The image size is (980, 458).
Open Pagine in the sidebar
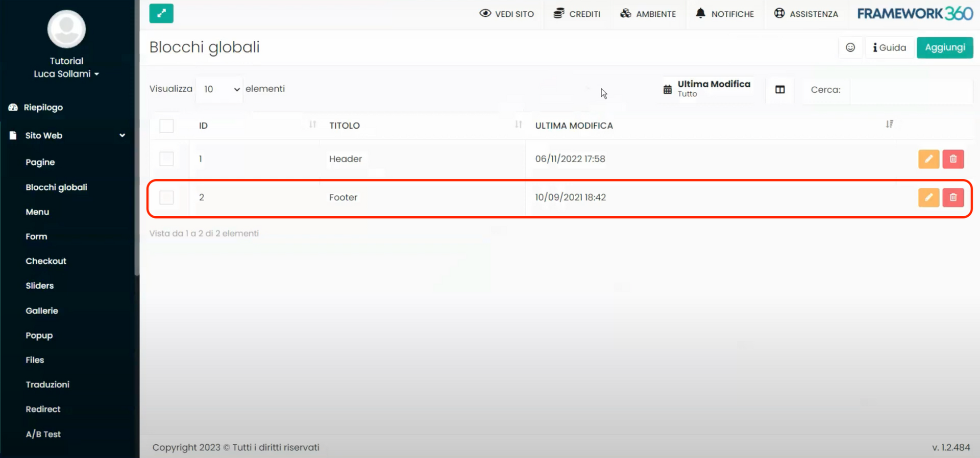(40, 162)
